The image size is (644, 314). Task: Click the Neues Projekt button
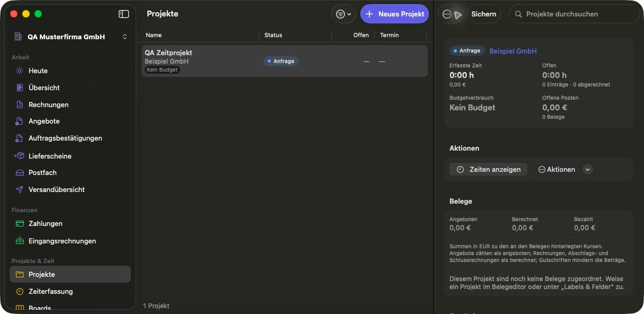point(394,14)
